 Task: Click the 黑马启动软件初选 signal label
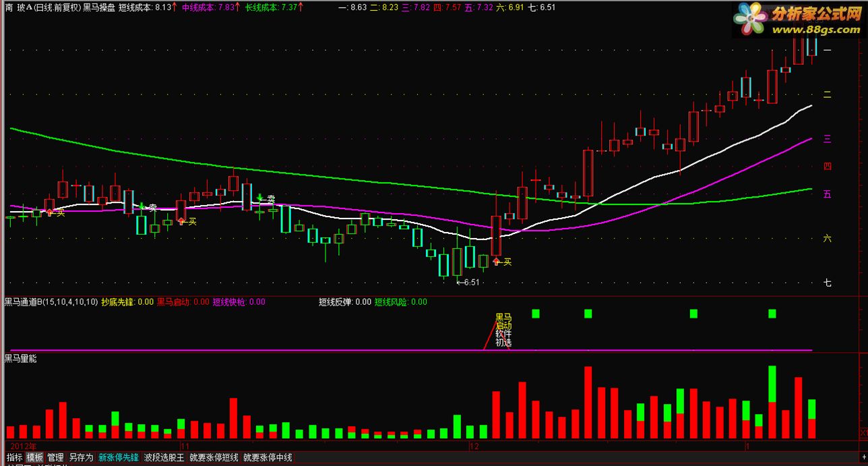503,330
